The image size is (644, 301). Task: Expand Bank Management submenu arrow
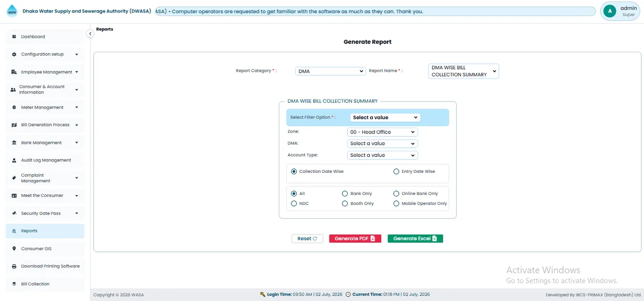[76, 143]
